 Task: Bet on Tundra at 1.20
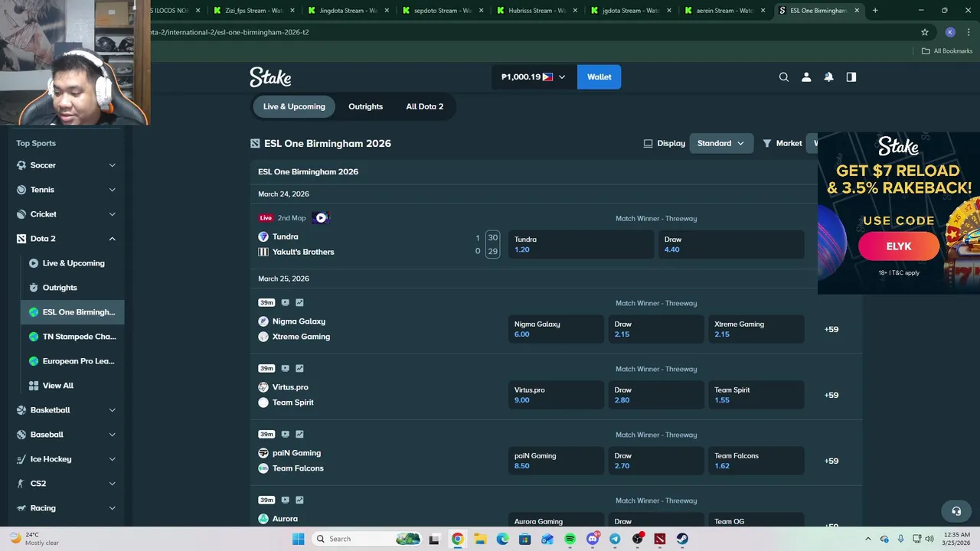point(581,244)
